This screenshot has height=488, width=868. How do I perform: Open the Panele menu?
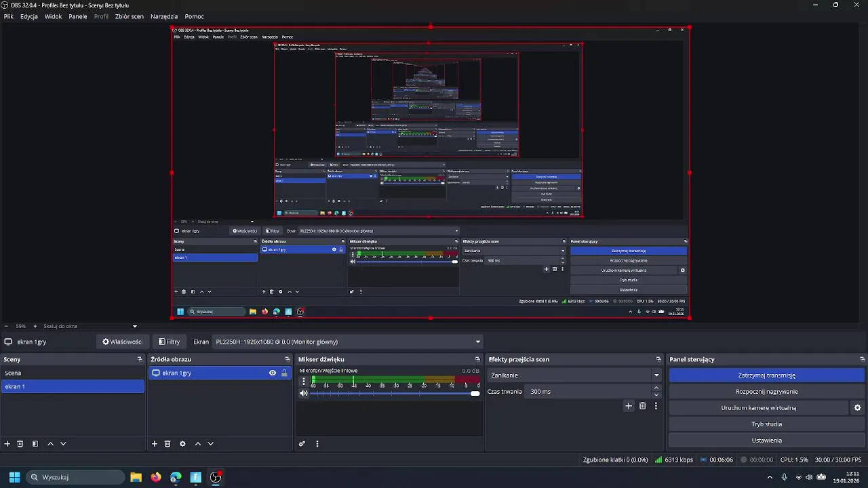pyautogui.click(x=78, y=16)
